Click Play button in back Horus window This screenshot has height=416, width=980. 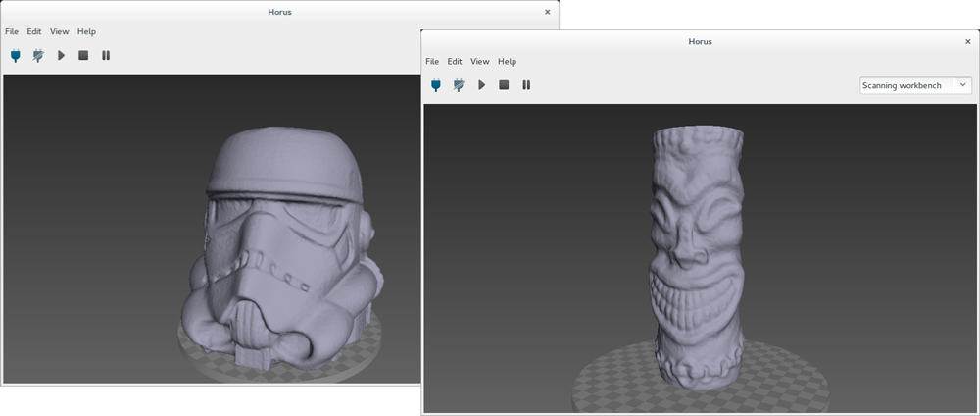point(61,55)
